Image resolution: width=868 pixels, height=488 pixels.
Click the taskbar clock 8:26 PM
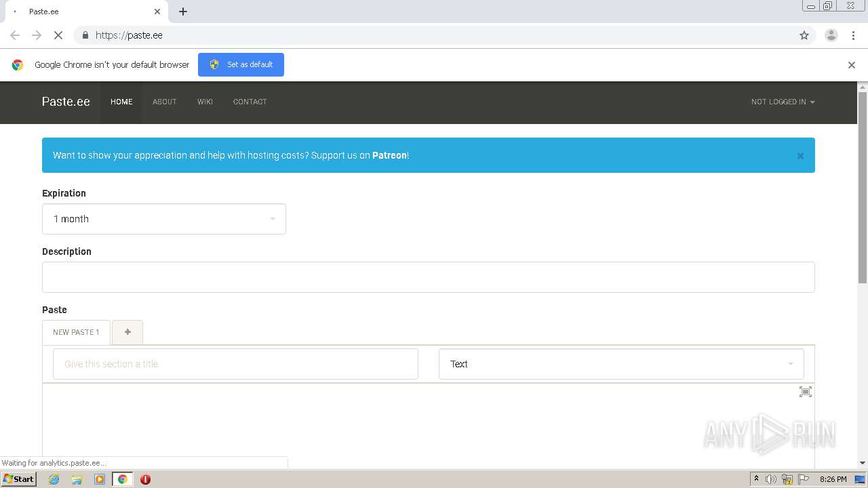pos(833,479)
